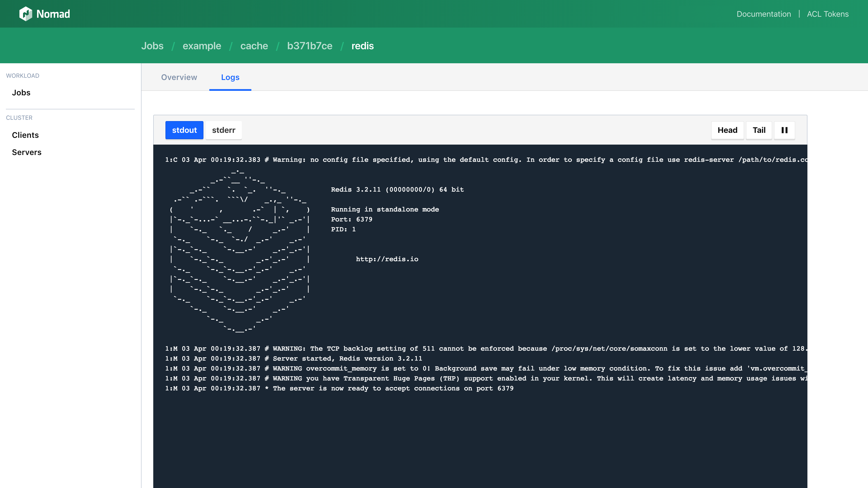Open Clients in the sidebar
This screenshot has width=868, height=488.
25,135
